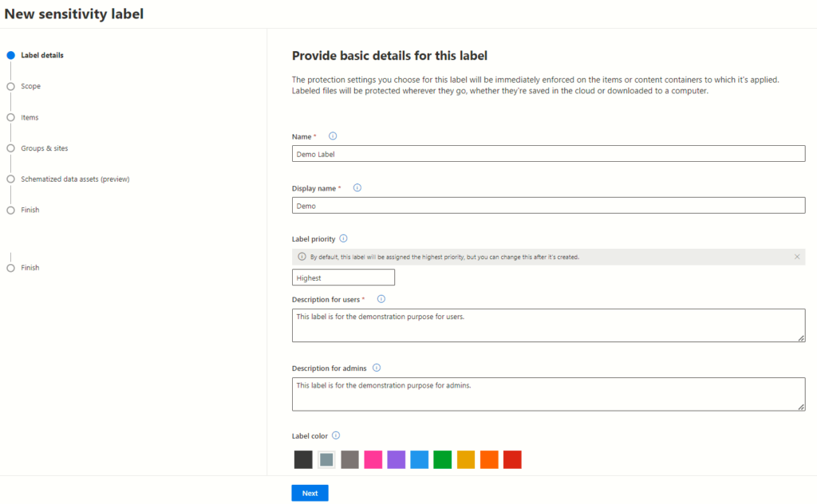The height and width of the screenshot is (504, 817).
Task: Open the Items step in wizard
Action: pyautogui.click(x=30, y=117)
